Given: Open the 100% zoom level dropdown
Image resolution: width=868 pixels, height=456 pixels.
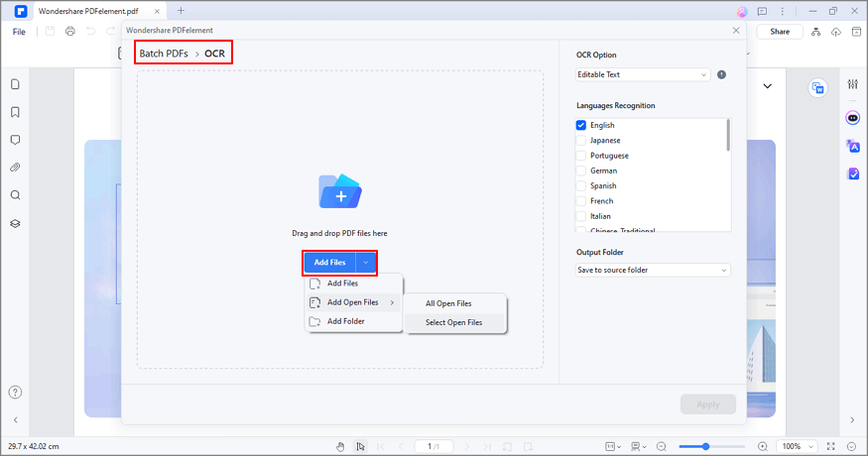Looking at the screenshot, I should click(x=797, y=447).
